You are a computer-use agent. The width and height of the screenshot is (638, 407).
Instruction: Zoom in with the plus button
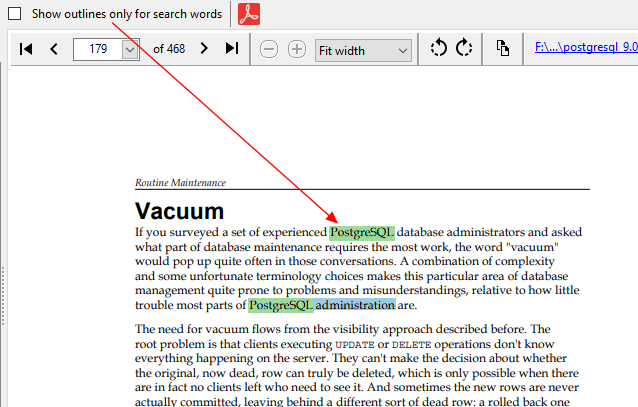[x=297, y=49]
